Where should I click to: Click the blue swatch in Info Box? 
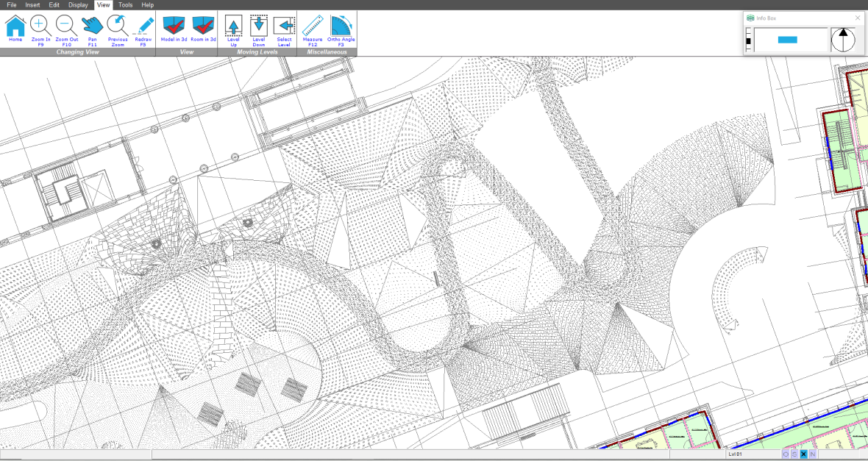[787, 40]
